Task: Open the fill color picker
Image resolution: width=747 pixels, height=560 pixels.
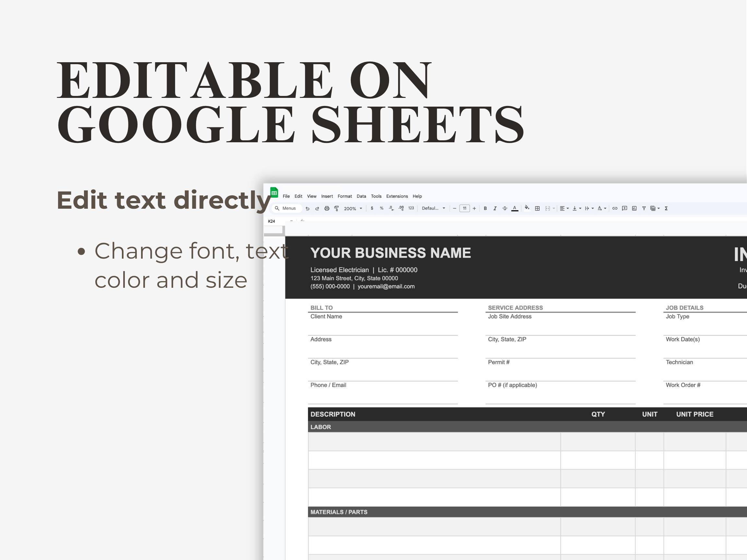Action: (527, 208)
